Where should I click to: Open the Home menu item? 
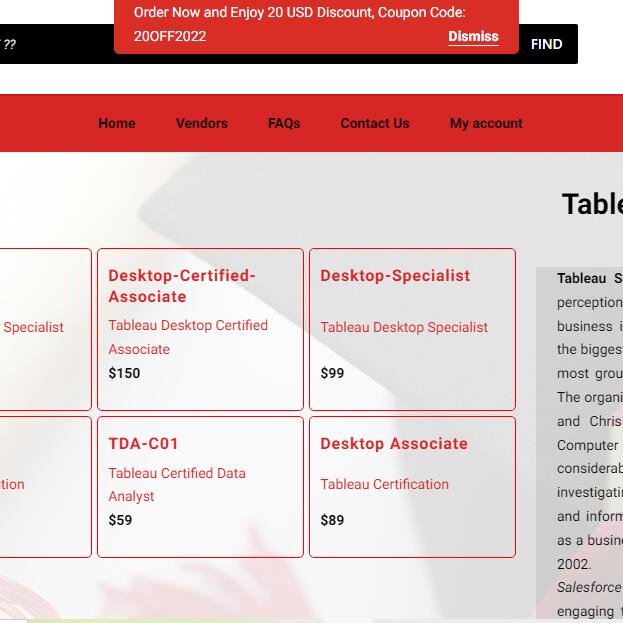(x=117, y=123)
